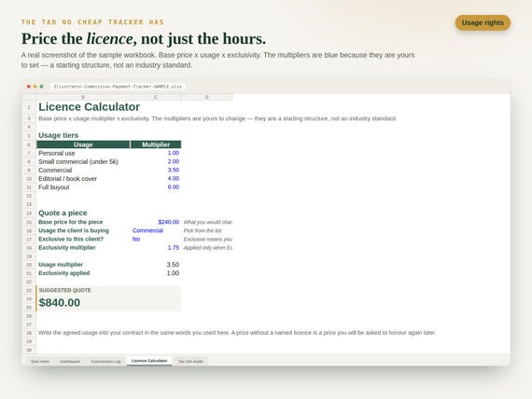The height and width of the screenshot is (399, 532).
Task: Click the Quote a piece heading
Action: point(63,213)
